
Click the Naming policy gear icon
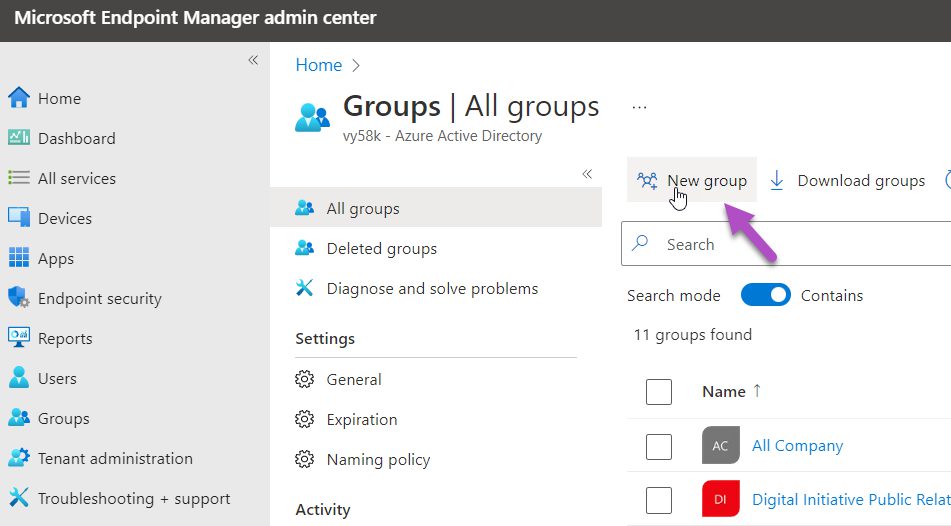304,459
